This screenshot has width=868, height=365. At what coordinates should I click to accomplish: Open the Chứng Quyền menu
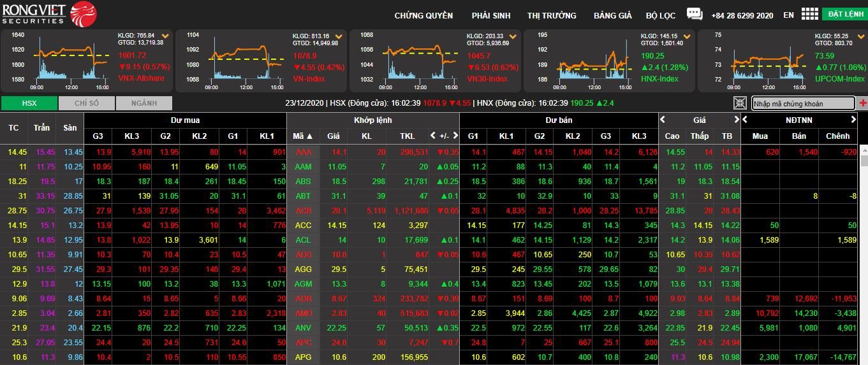[423, 15]
